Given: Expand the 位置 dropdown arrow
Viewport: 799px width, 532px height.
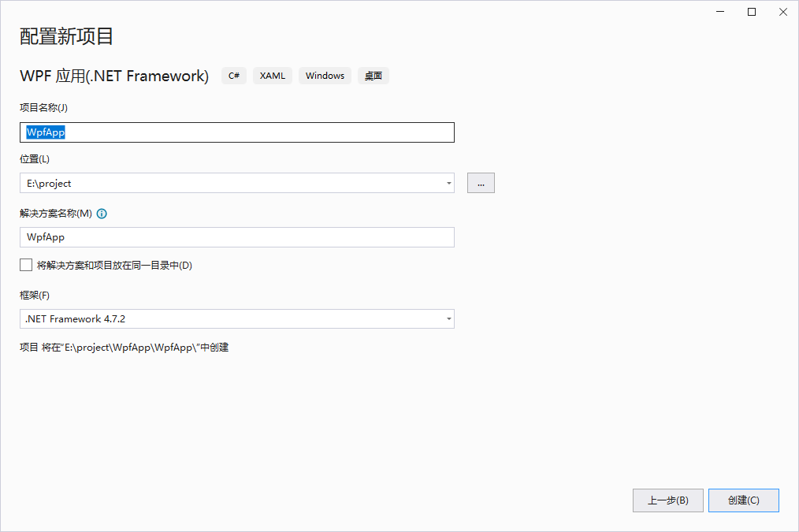Looking at the screenshot, I should [x=448, y=184].
